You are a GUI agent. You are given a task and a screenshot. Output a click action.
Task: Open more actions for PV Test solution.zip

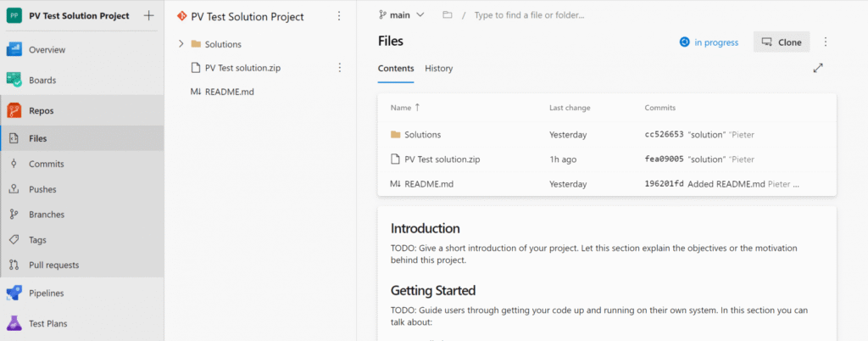340,68
